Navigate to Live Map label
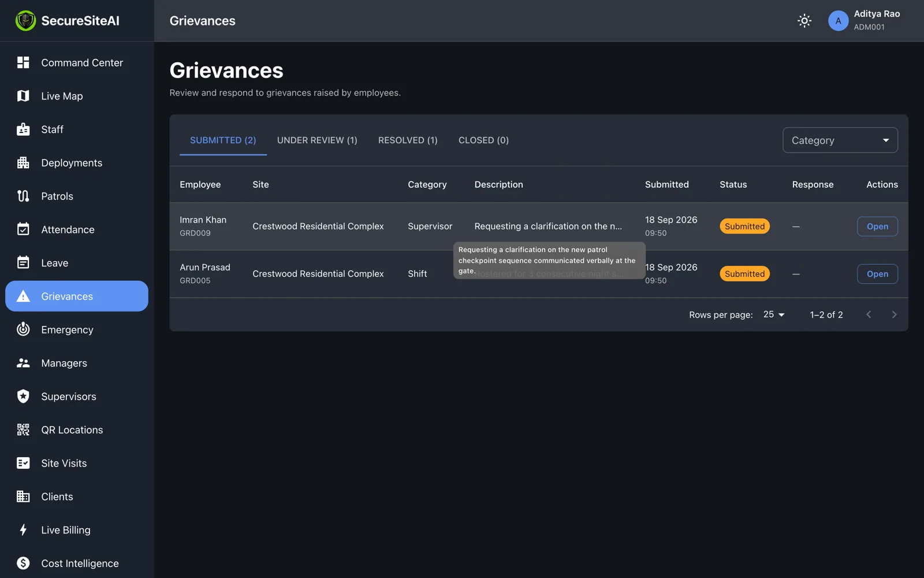 tap(62, 96)
